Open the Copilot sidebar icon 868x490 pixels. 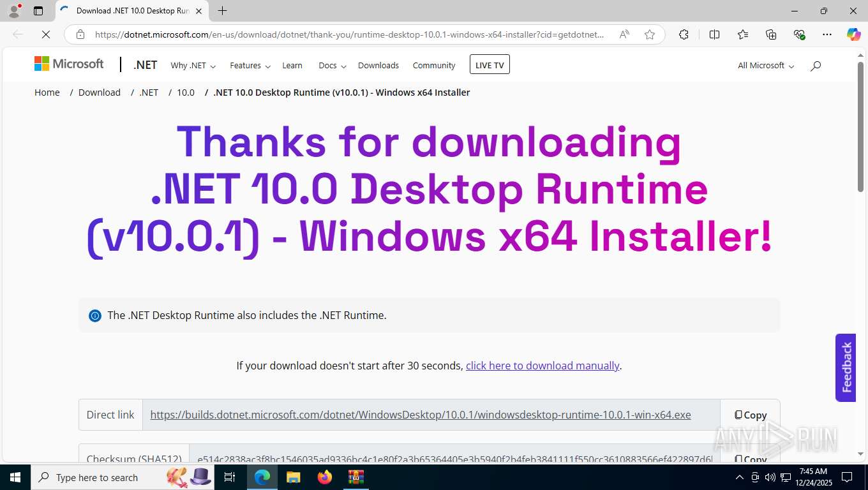point(854,34)
